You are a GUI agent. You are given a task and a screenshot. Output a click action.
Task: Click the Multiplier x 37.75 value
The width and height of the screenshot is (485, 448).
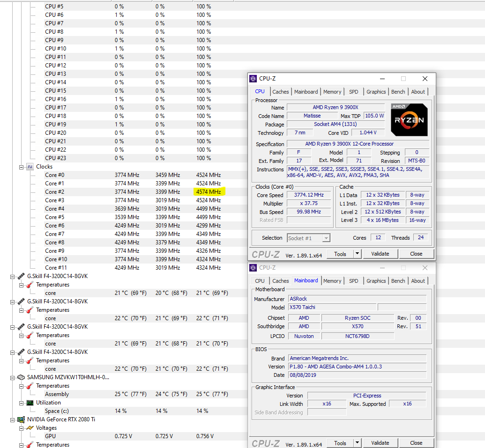[309, 203]
